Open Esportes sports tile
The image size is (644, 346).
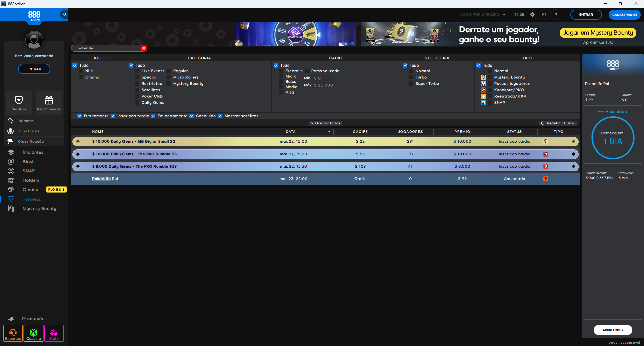13,333
